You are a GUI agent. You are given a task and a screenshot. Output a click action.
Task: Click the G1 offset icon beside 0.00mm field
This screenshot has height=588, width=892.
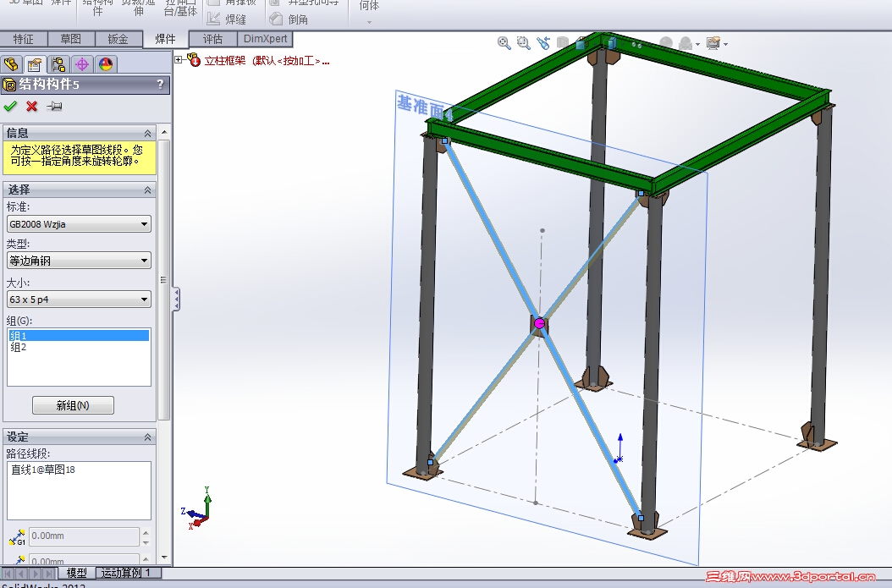(x=17, y=537)
